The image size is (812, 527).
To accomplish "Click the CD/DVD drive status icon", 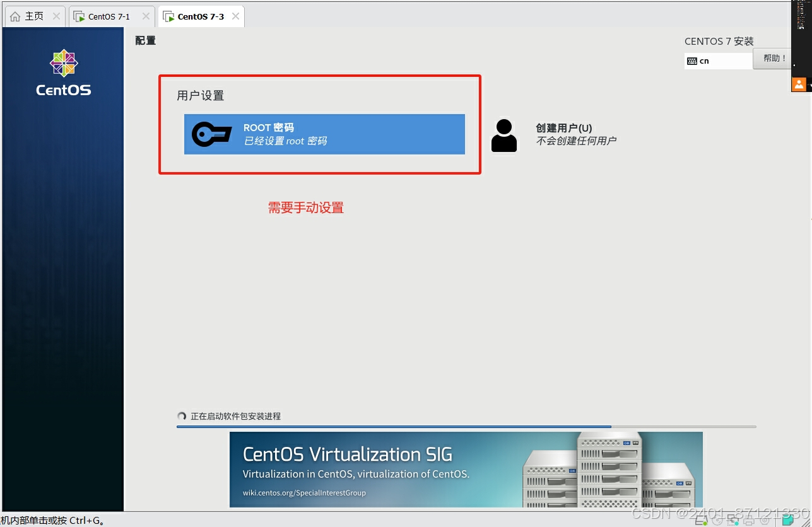I will point(717,520).
